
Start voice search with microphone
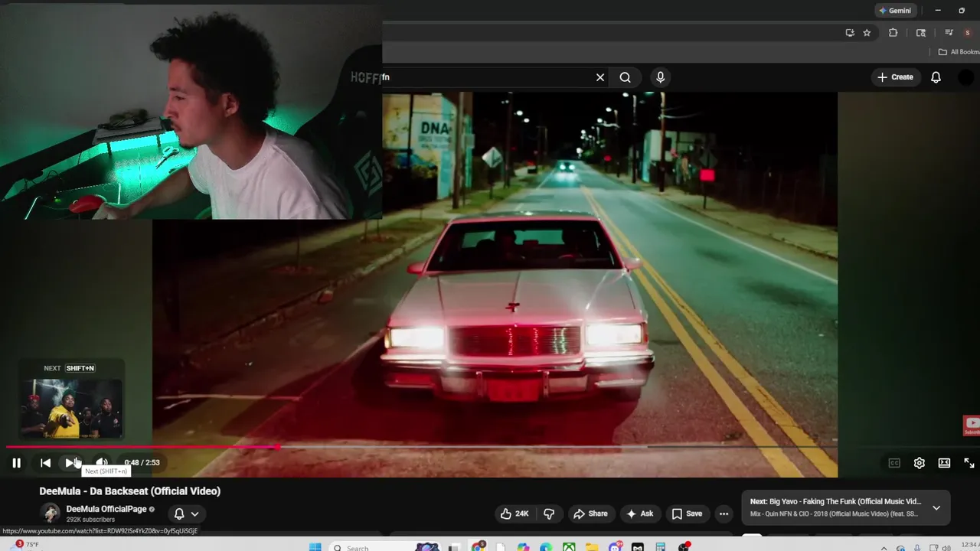[660, 77]
